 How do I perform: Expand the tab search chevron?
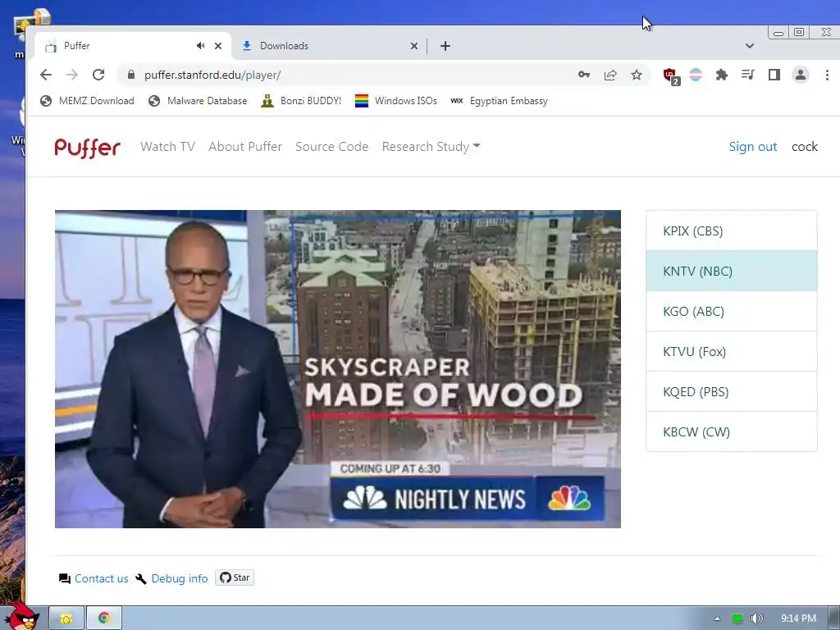click(x=750, y=46)
